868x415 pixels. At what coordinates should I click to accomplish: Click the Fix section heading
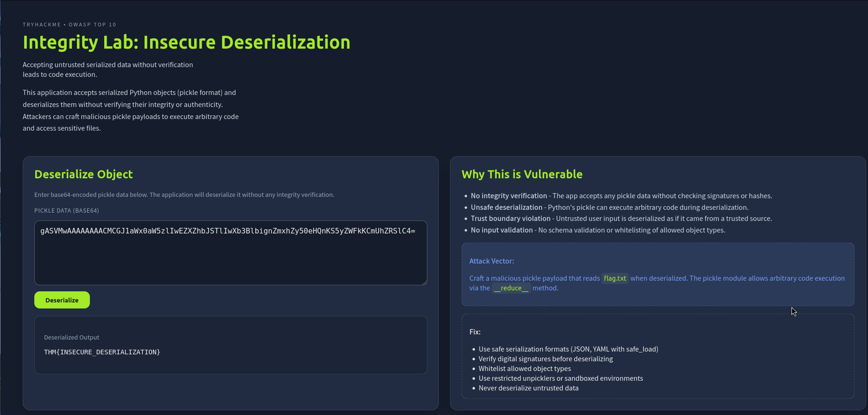475,332
